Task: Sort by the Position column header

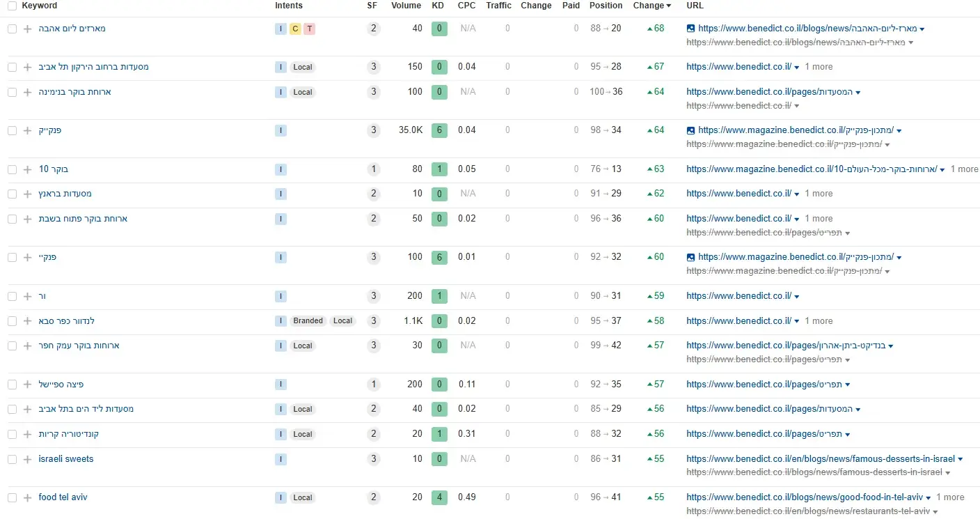Action: 606,6
